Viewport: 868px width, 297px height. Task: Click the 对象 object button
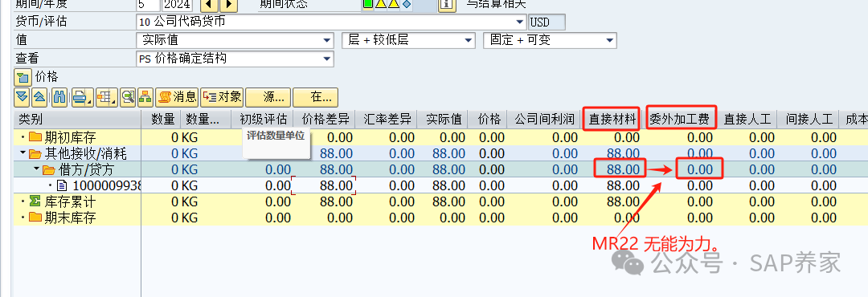click(222, 97)
